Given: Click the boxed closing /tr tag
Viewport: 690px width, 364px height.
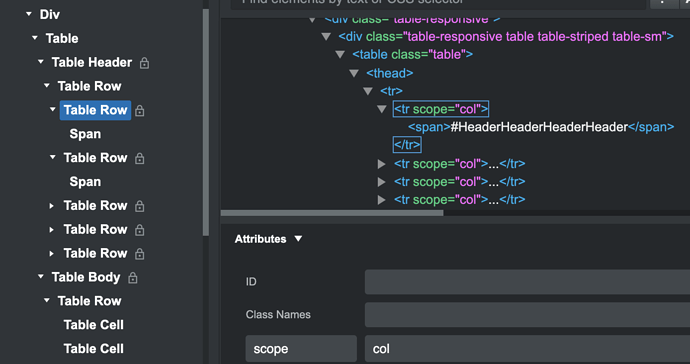Looking at the screenshot, I should point(407,144).
